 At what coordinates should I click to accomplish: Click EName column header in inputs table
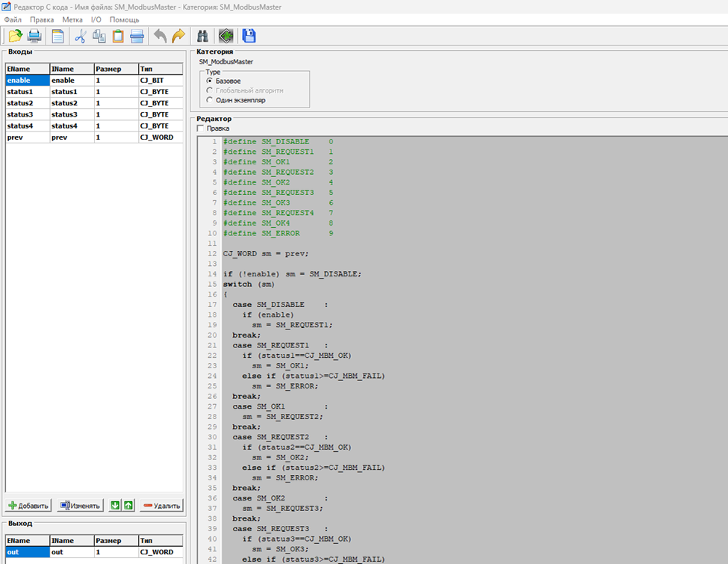[28, 69]
